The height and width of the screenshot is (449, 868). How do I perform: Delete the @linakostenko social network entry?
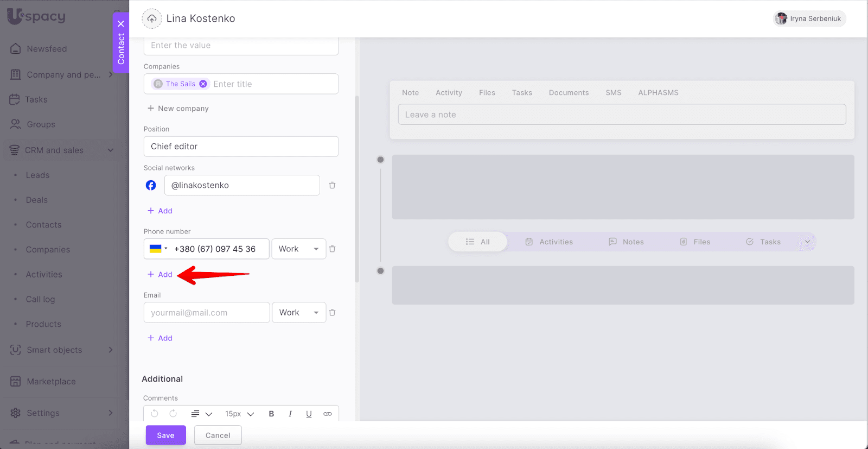click(x=332, y=185)
